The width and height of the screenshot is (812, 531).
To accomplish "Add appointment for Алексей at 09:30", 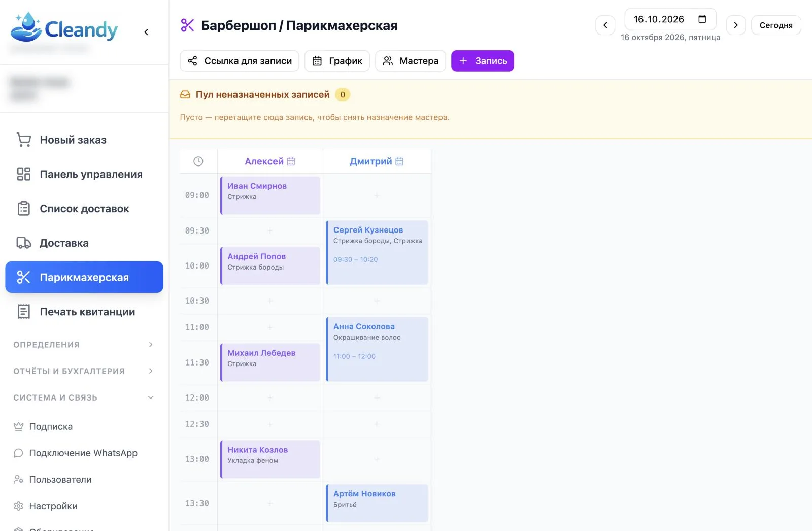I will tap(270, 231).
